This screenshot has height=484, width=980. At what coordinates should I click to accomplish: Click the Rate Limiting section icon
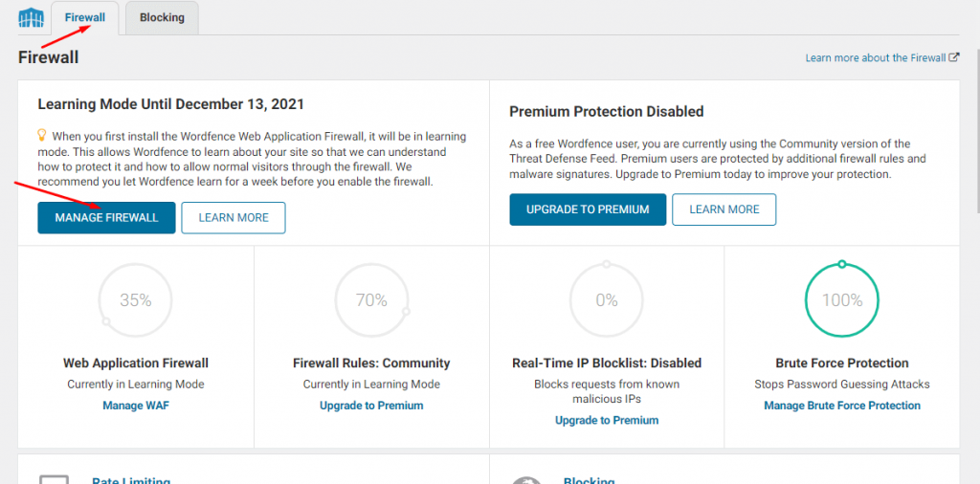(54, 479)
